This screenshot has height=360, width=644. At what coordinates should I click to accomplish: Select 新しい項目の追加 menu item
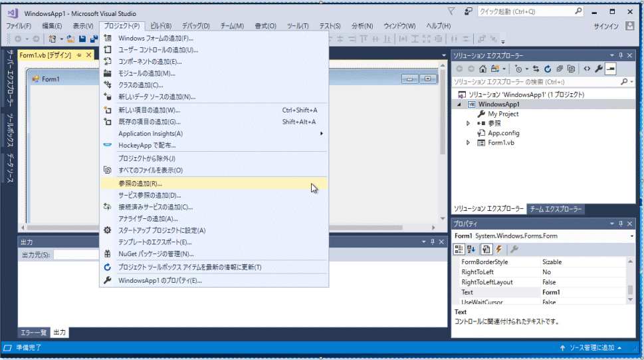click(x=213, y=110)
